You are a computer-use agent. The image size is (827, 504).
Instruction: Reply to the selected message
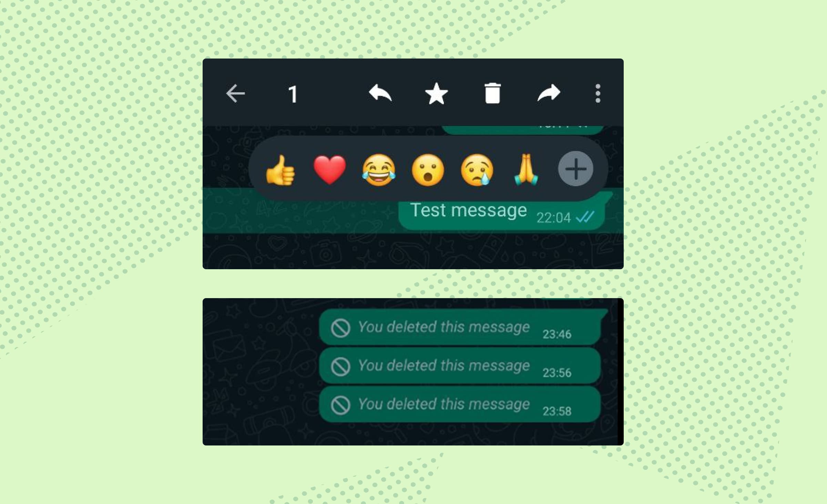tap(378, 93)
